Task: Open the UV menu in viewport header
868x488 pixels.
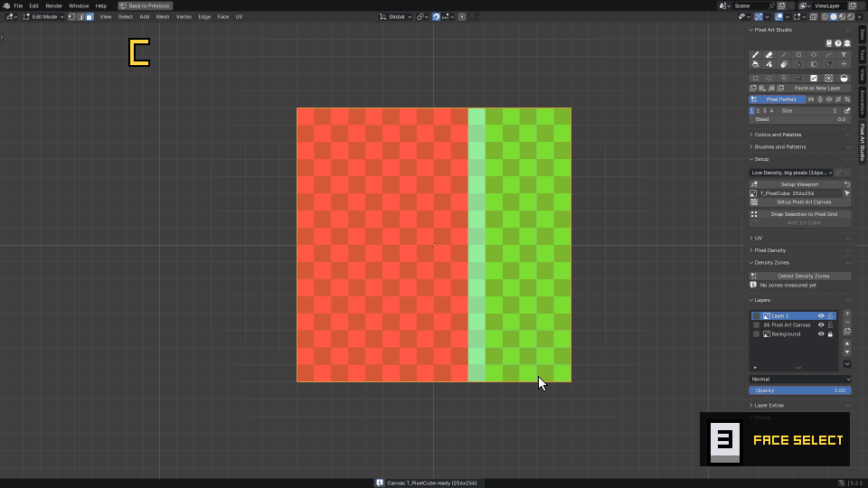Action: tap(239, 17)
